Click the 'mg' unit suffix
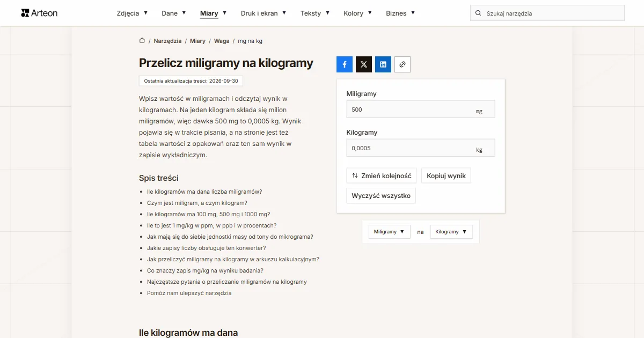The image size is (644, 338). tap(479, 112)
